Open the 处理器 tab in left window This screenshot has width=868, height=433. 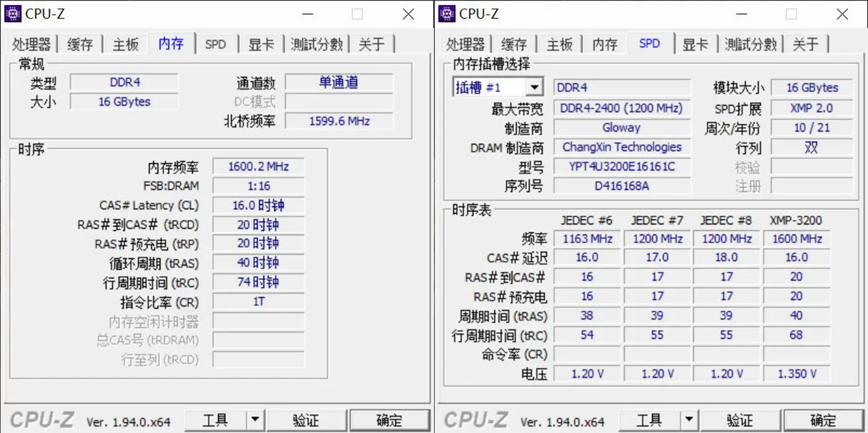point(31,45)
